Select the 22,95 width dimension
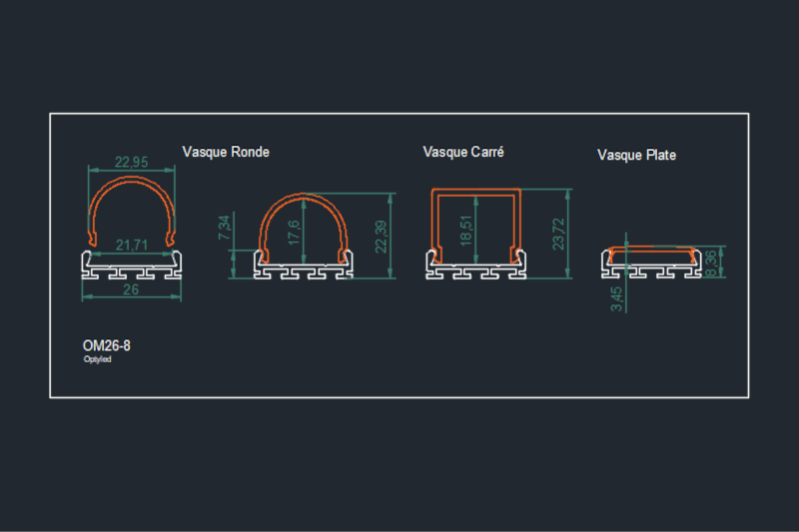 click(x=131, y=163)
